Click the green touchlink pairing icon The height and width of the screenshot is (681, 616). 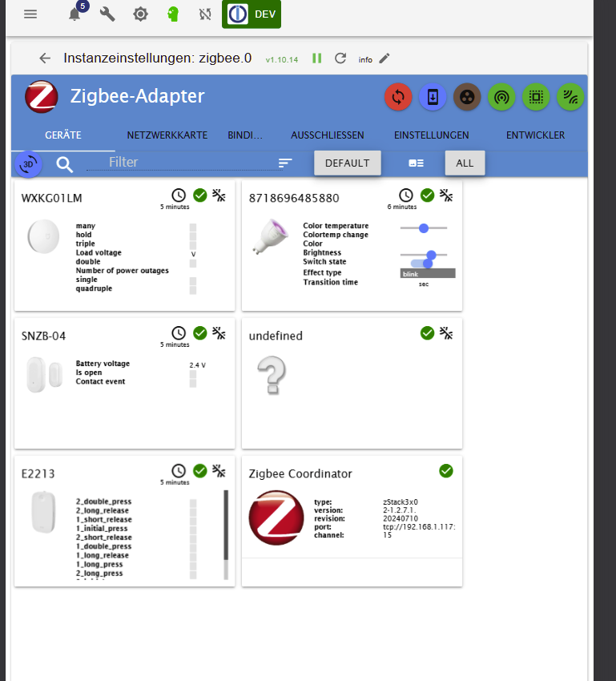(x=501, y=97)
